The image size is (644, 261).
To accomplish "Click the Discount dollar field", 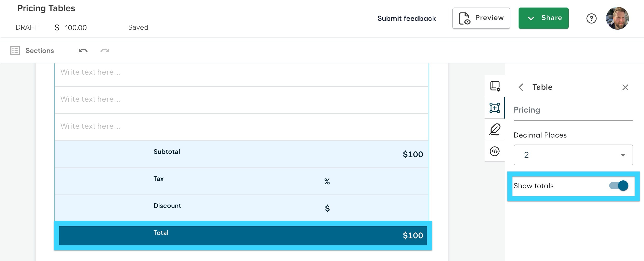I will coord(327,208).
